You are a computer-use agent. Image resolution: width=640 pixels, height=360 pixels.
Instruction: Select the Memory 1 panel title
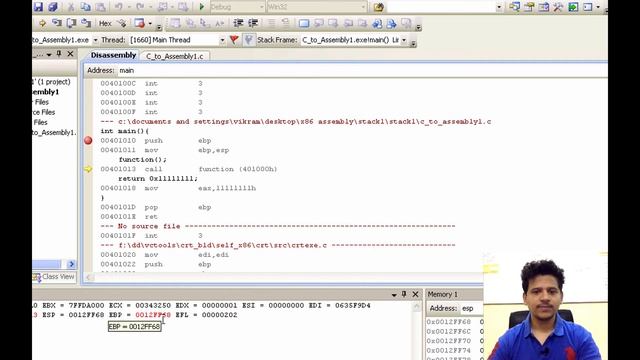pyautogui.click(x=442, y=294)
